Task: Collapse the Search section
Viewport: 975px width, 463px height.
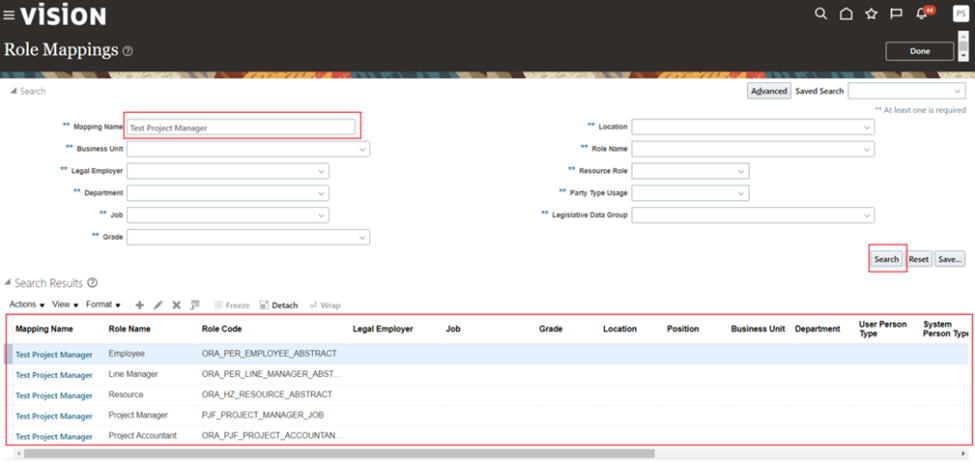Action: (x=13, y=91)
